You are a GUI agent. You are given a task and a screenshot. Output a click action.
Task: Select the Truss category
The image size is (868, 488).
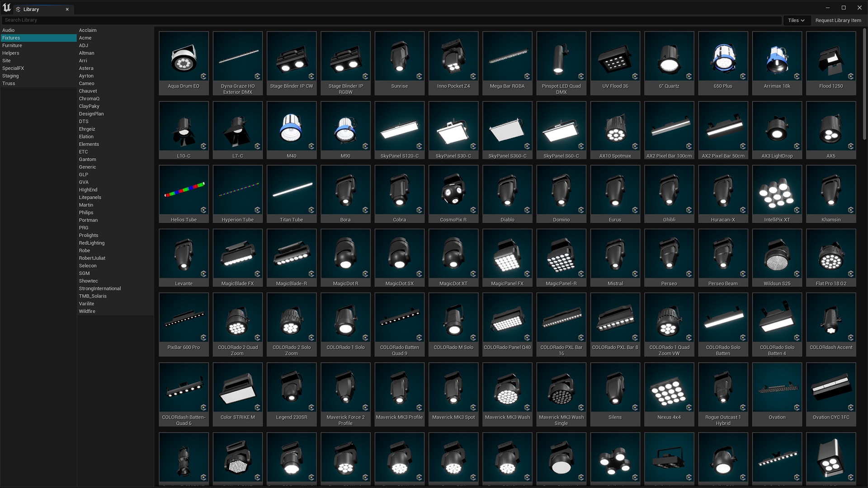[38, 84]
